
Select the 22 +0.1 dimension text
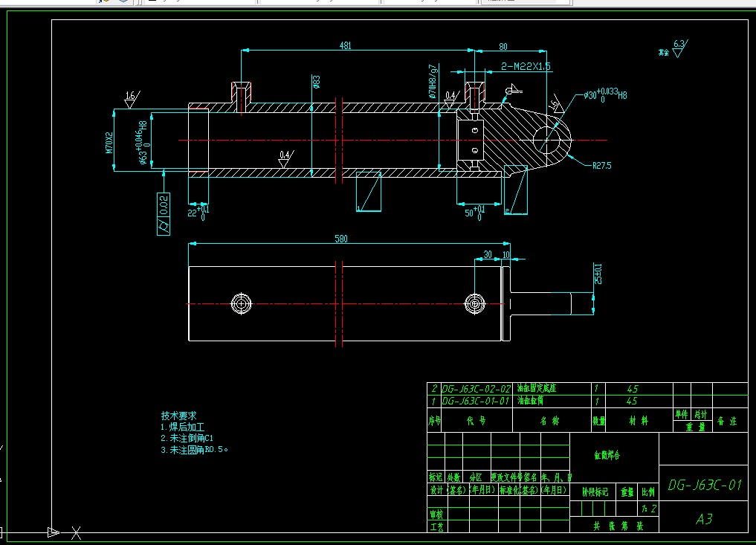pyautogui.click(x=198, y=212)
